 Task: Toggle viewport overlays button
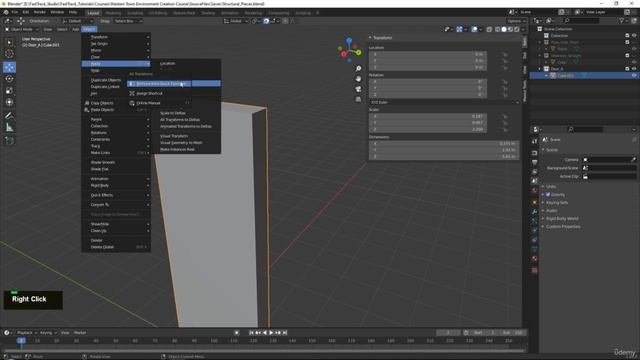pos(474,29)
